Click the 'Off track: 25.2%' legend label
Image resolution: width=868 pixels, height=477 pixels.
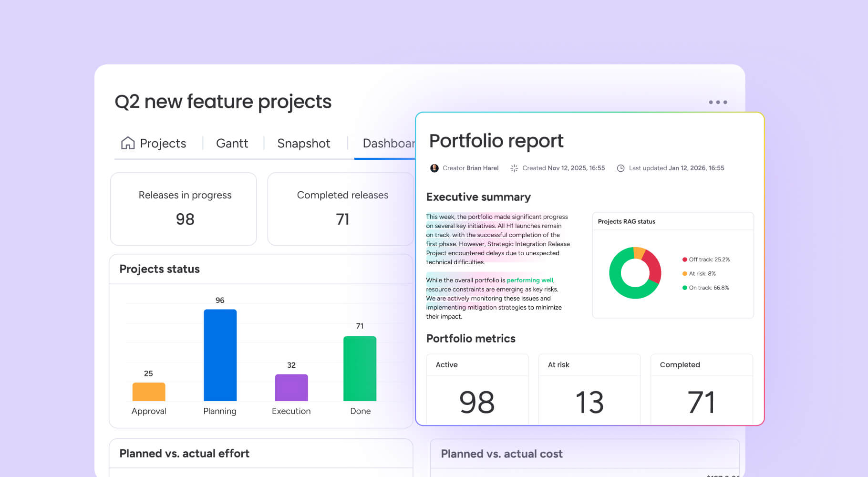click(x=709, y=259)
